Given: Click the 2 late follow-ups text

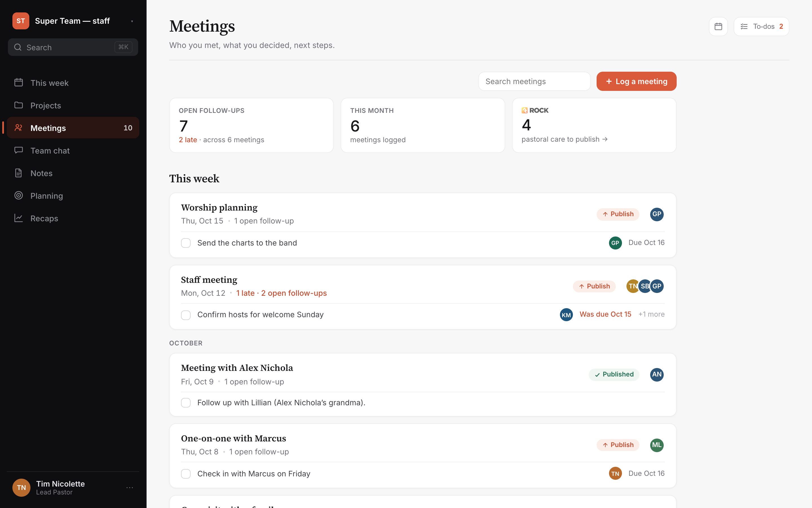Looking at the screenshot, I should (x=188, y=140).
